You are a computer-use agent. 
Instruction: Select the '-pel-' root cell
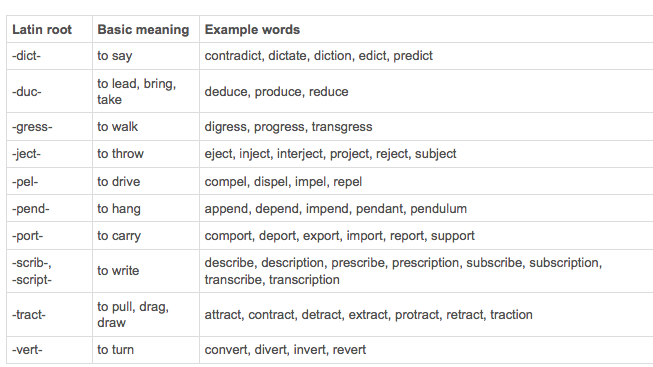[x=49, y=181]
